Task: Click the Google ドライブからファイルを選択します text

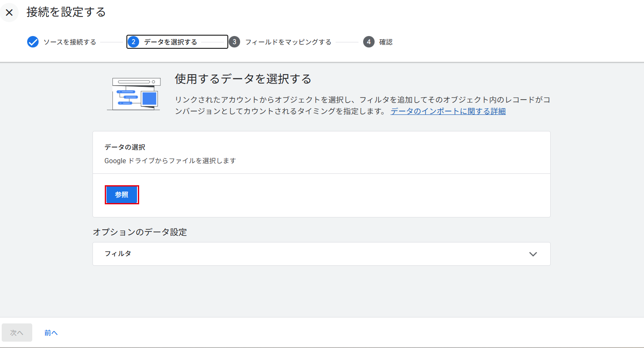Action: pos(170,161)
